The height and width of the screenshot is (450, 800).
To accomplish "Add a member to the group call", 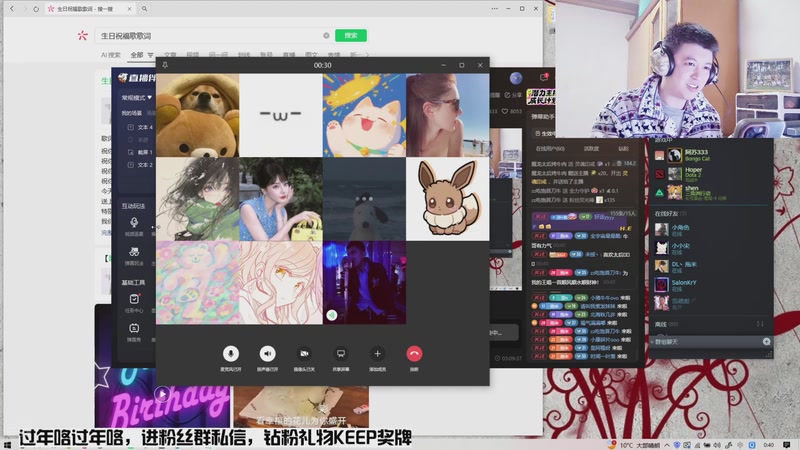I will coord(378,354).
